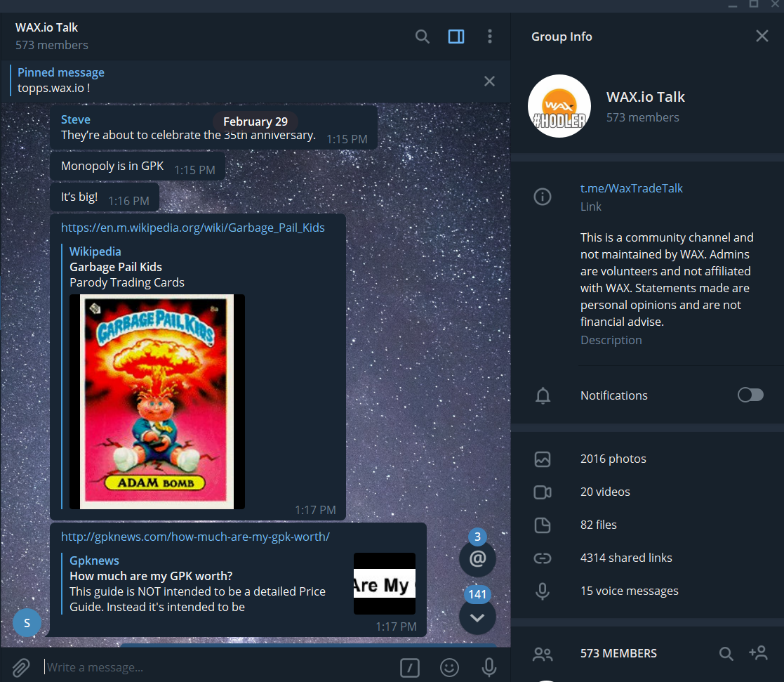Show the 15 voice messages

(x=629, y=591)
